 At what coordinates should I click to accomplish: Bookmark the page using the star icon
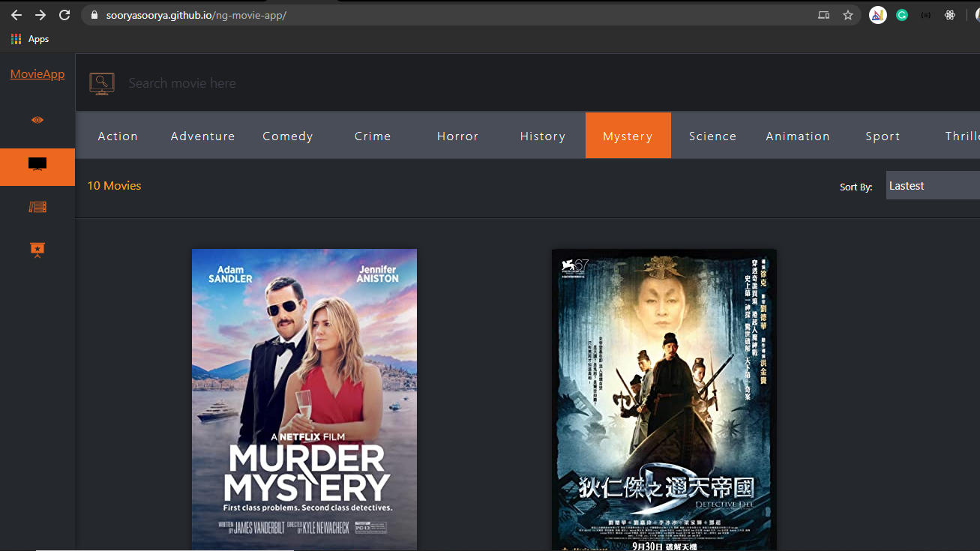[847, 14]
